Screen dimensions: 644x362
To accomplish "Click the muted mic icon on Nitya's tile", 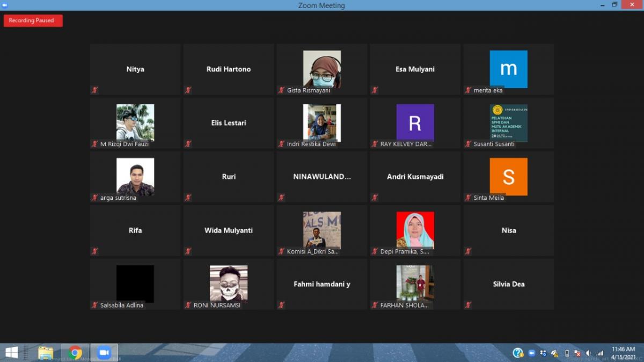I will (x=95, y=90).
